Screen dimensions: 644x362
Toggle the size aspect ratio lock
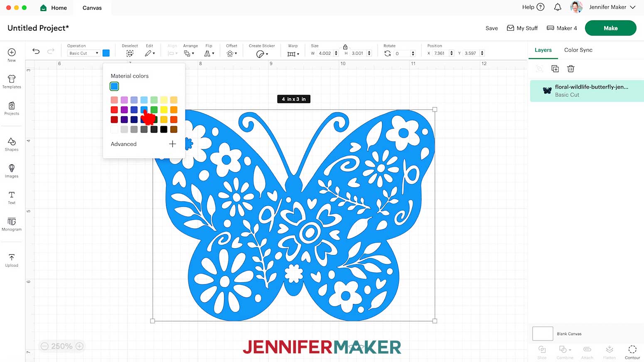click(345, 47)
